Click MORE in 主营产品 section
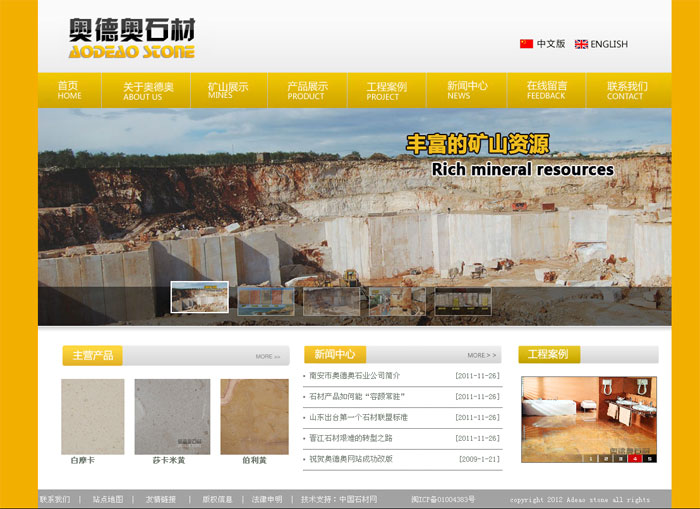 pos(267,357)
